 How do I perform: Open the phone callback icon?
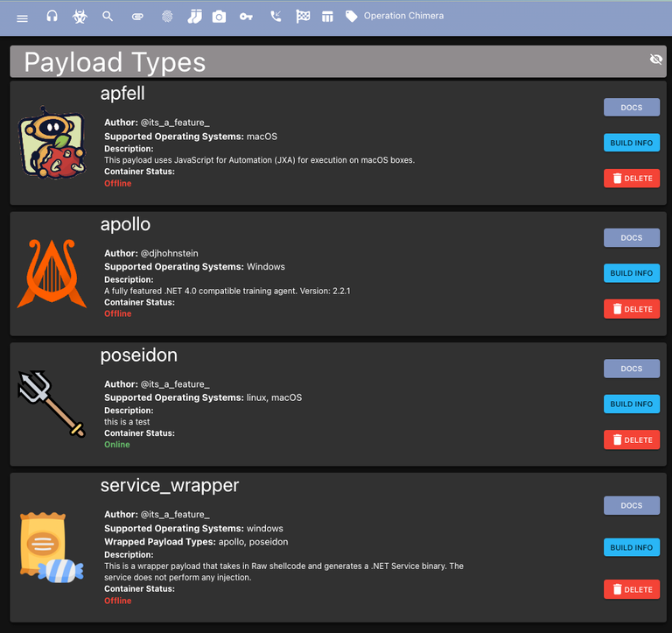tap(276, 17)
